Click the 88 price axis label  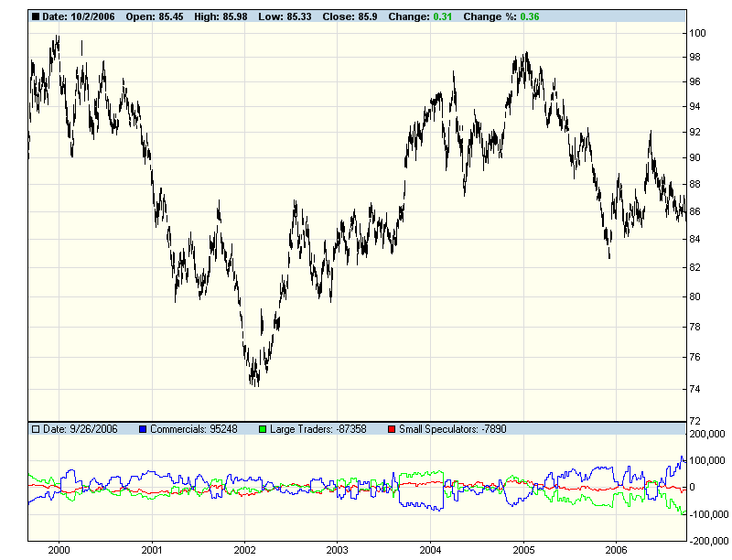(694, 184)
